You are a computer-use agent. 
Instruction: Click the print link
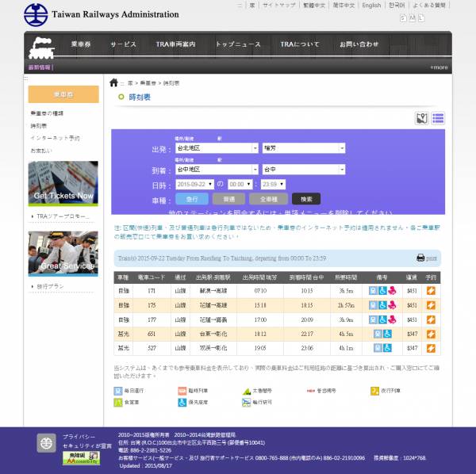click(x=431, y=258)
